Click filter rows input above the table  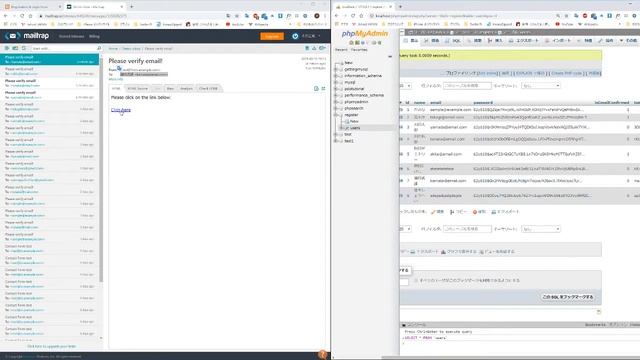(467, 86)
